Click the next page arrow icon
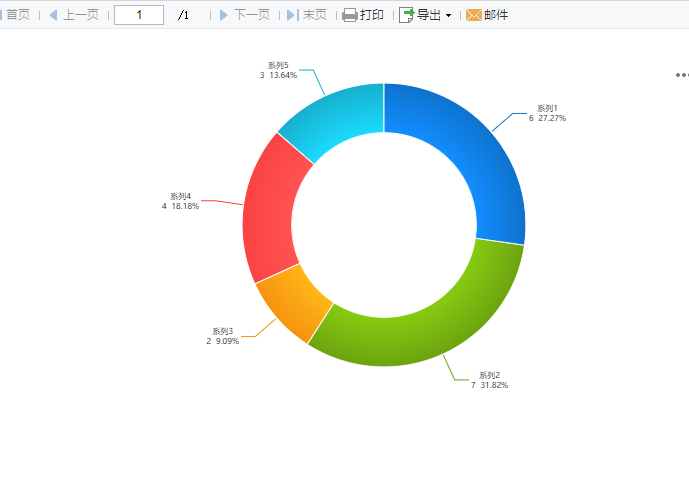The image size is (689, 486). pyautogui.click(x=224, y=15)
